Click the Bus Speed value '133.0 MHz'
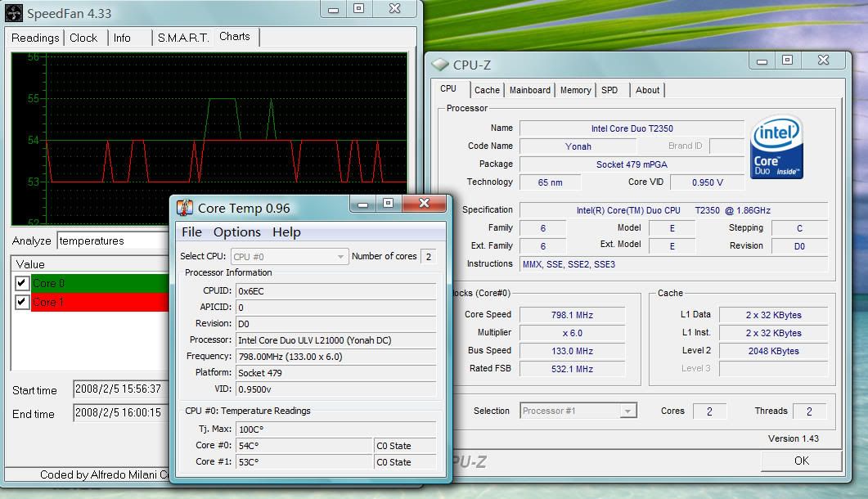 [572, 351]
